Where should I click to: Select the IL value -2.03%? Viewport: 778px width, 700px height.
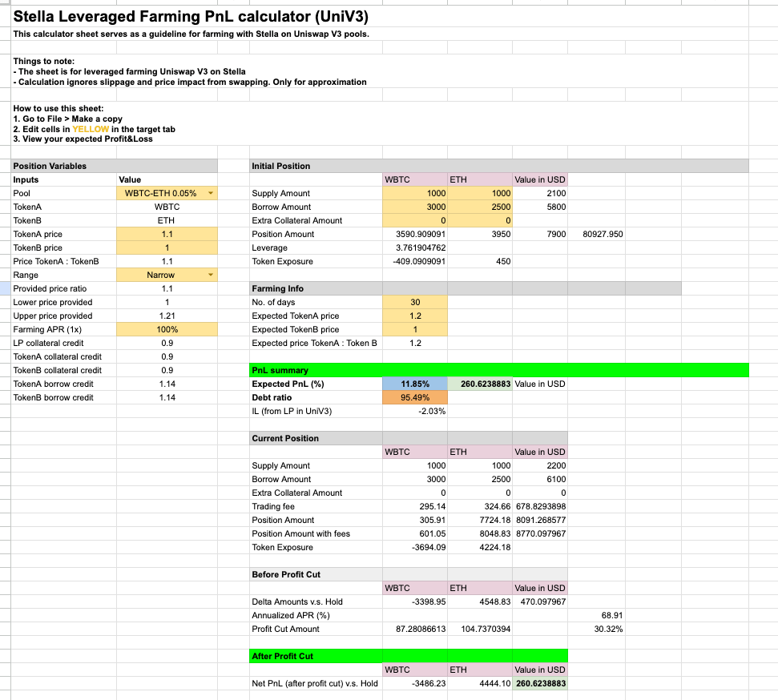pos(415,411)
